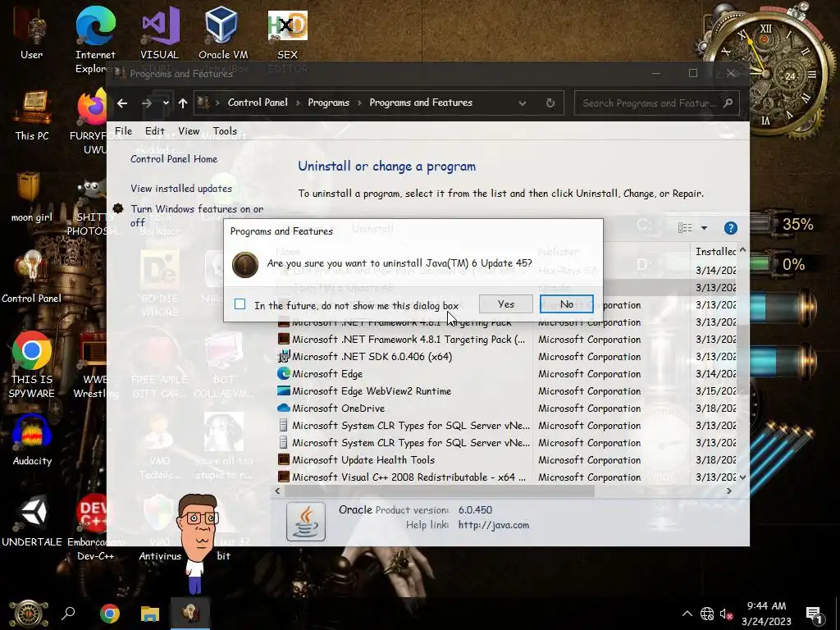Click the horizontal scrollbar right arrow
Viewport: 840px width, 630px height.
[x=728, y=491]
